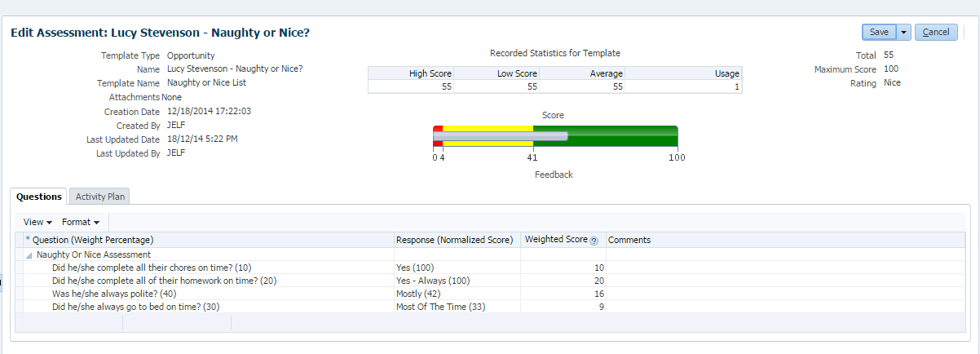Click the score slider gray bar

(500, 136)
